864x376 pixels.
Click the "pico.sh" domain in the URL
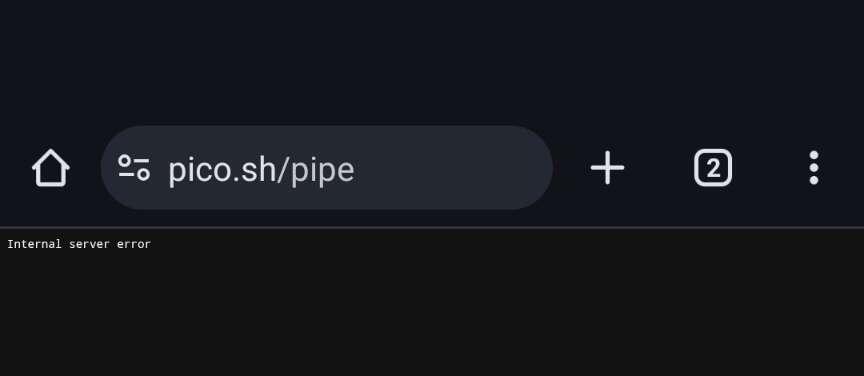click(x=222, y=170)
